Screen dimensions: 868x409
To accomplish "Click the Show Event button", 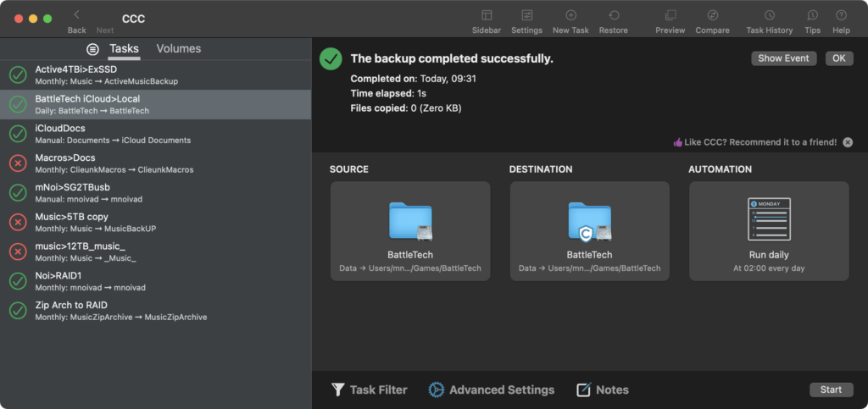I will [x=783, y=58].
